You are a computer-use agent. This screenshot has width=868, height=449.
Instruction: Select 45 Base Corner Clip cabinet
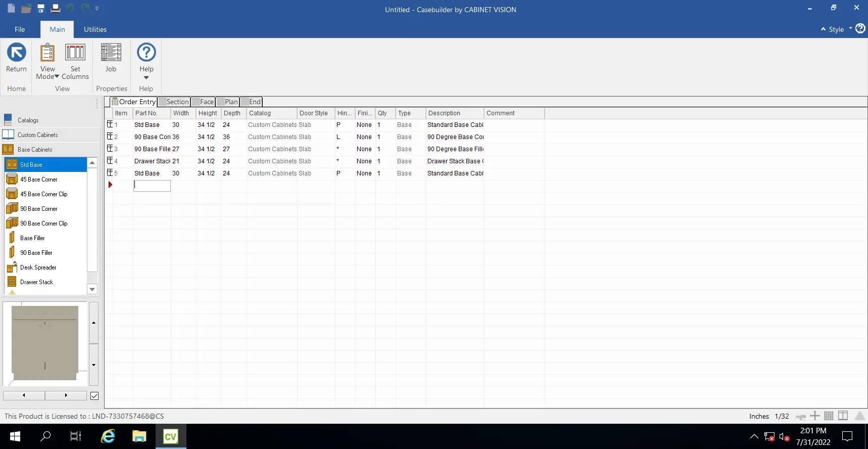[x=46, y=194]
